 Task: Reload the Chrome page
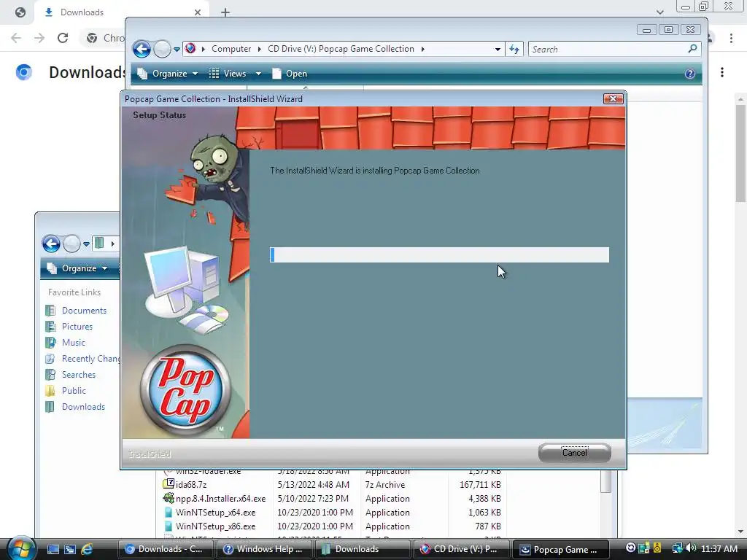tap(63, 38)
